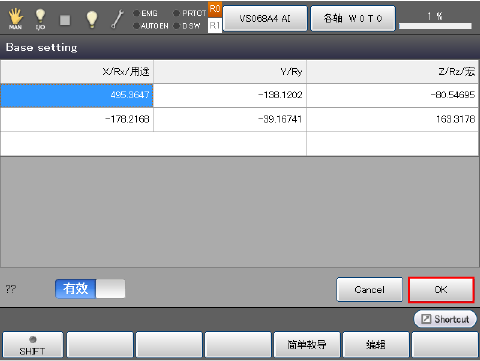Open the VS068A4 robot selection button
The height and width of the screenshot is (361, 480).
tap(265, 18)
